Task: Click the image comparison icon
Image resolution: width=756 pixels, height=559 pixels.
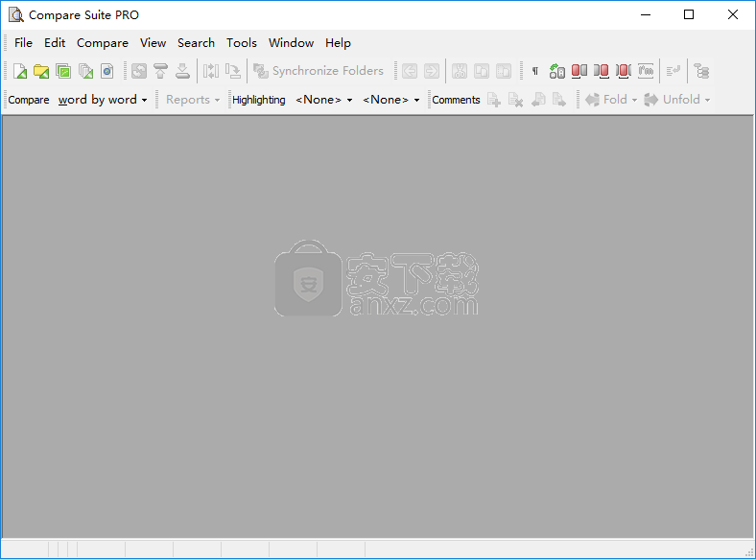Action: (x=63, y=71)
